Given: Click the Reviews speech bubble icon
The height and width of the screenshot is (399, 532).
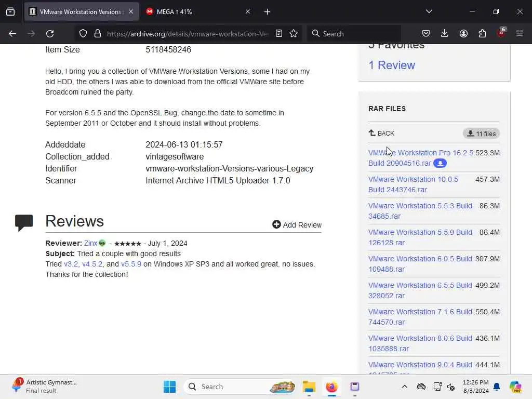Looking at the screenshot, I should click(24, 223).
